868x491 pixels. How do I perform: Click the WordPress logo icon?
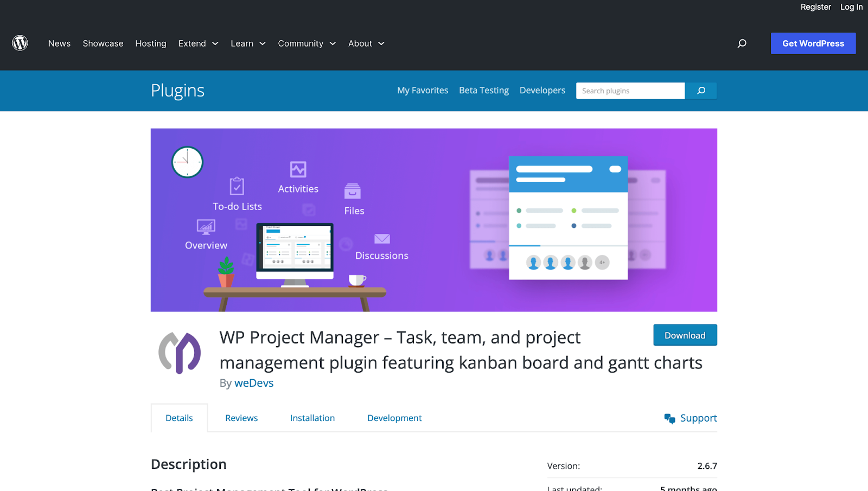pos(20,43)
